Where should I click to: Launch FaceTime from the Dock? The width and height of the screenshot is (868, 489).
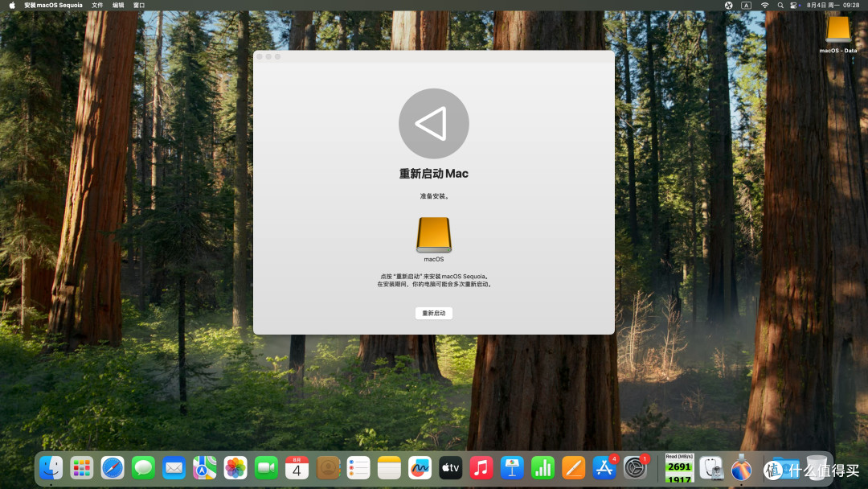(266, 468)
